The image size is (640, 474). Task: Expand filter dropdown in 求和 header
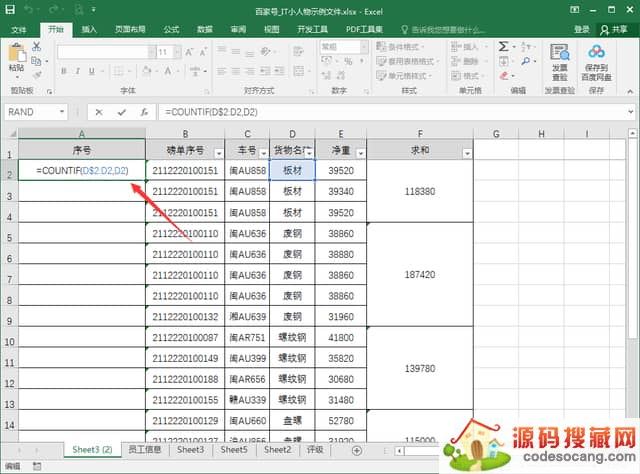(466, 152)
